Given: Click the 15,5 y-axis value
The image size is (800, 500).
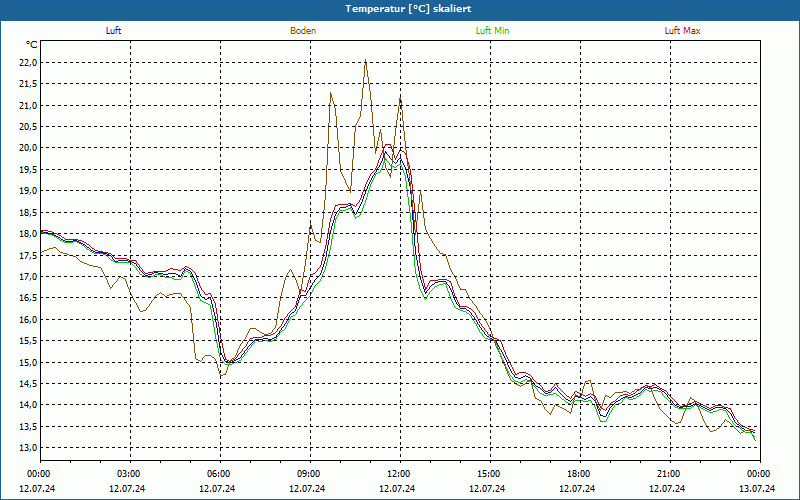Looking at the screenshot, I should [x=29, y=341].
